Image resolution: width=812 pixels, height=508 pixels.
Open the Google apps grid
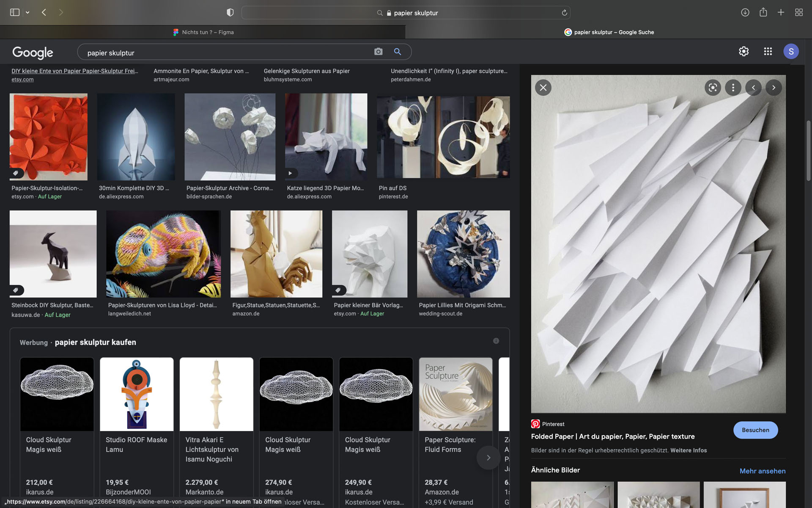click(768, 51)
